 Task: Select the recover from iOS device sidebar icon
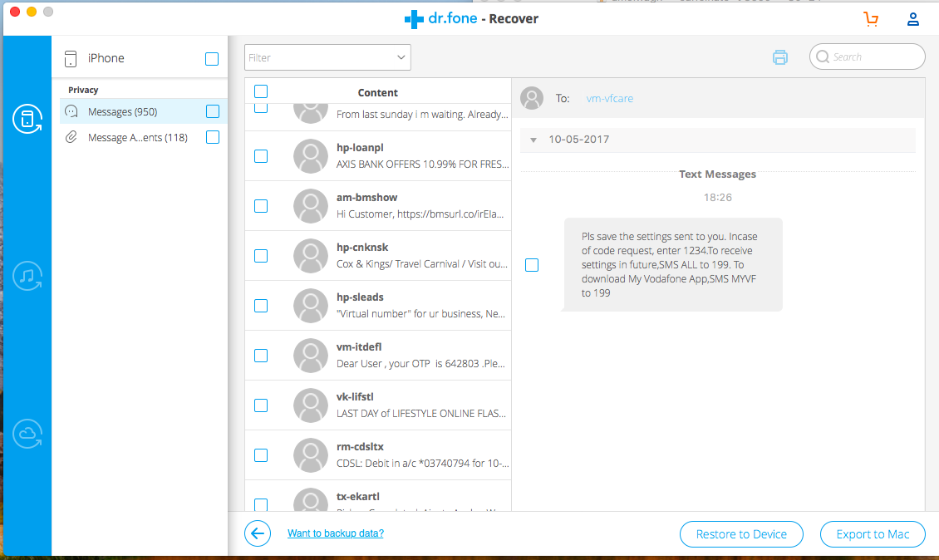click(27, 119)
